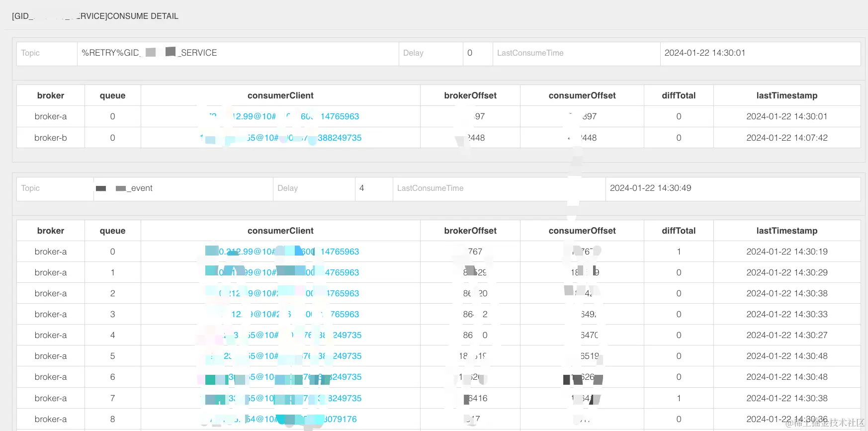The height and width of the screenshot is (431, 868).
Task: Click the diffTotal 1 in the queue 7 row
Action: click(679, 398)
